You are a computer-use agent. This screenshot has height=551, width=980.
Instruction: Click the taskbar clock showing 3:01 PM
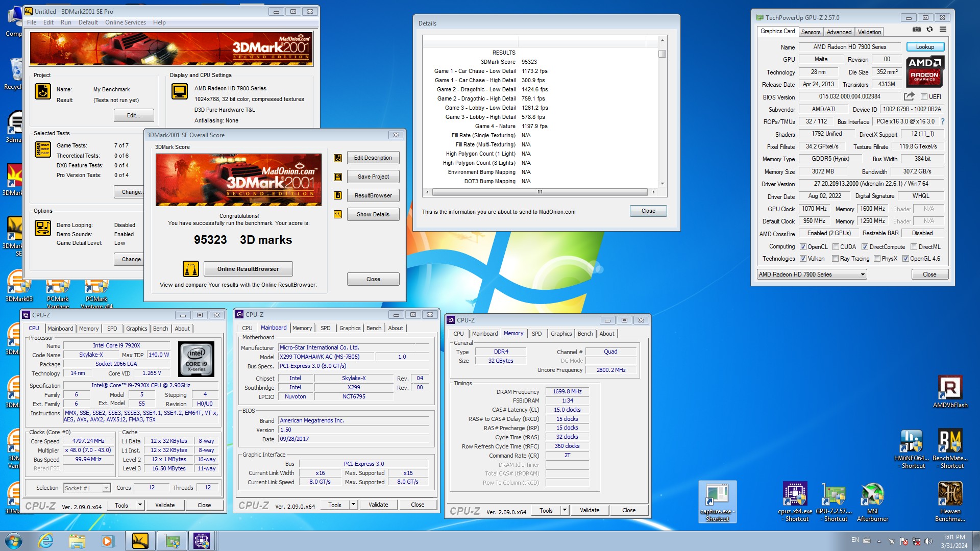[x=954, y=541]
